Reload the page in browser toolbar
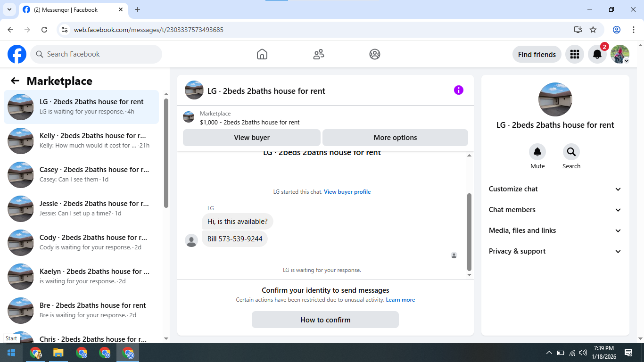 pyautogui.click(x=44, y=30)
